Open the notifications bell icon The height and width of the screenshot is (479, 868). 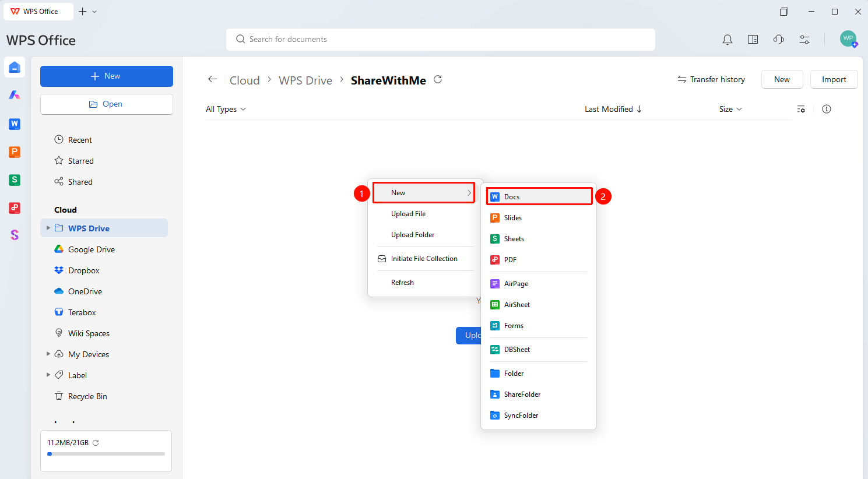tap(727, 40)
